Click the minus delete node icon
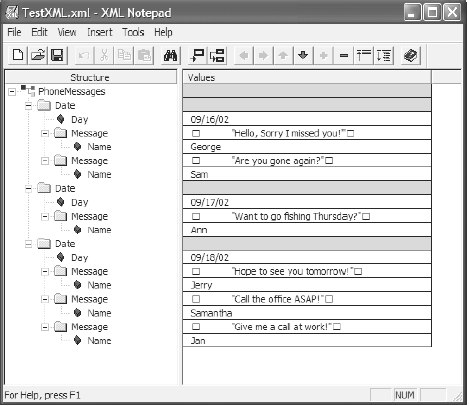469x406 pixels. pos(344,55)
